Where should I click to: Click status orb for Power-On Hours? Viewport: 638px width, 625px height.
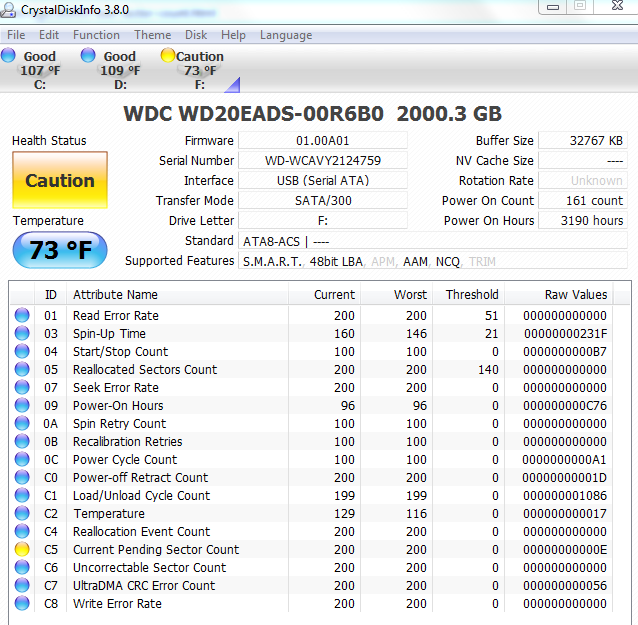point(22,405)
